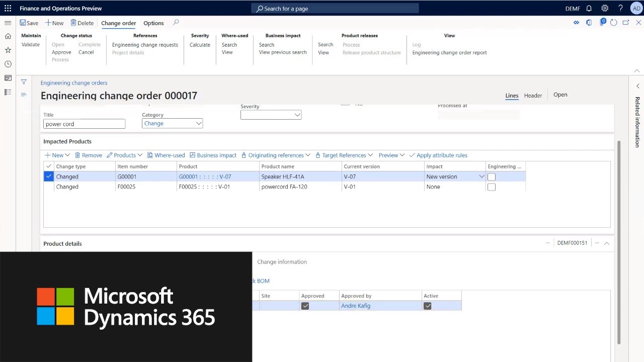Image resolution: width=644 pixels, height=362 pixels.
Task: Collapse the Product details section
Action: (607, 243)
